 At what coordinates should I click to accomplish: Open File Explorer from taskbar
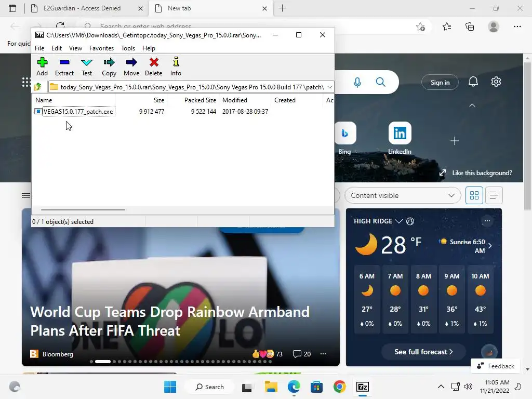(271, 387)
